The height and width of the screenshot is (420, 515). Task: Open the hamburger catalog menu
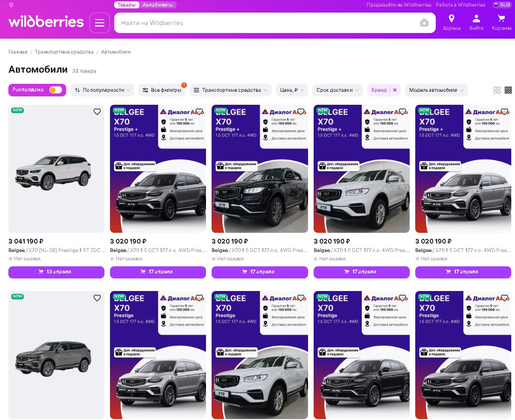click(100, 23)
